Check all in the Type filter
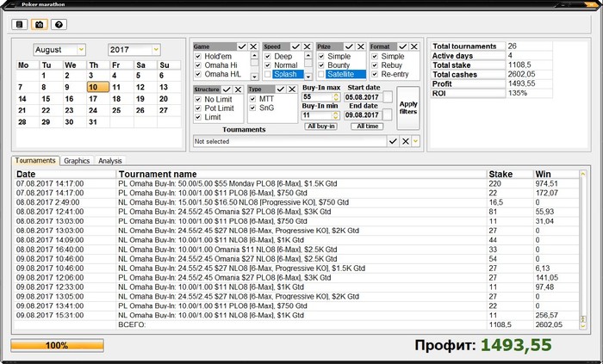 tap(281, 89)
